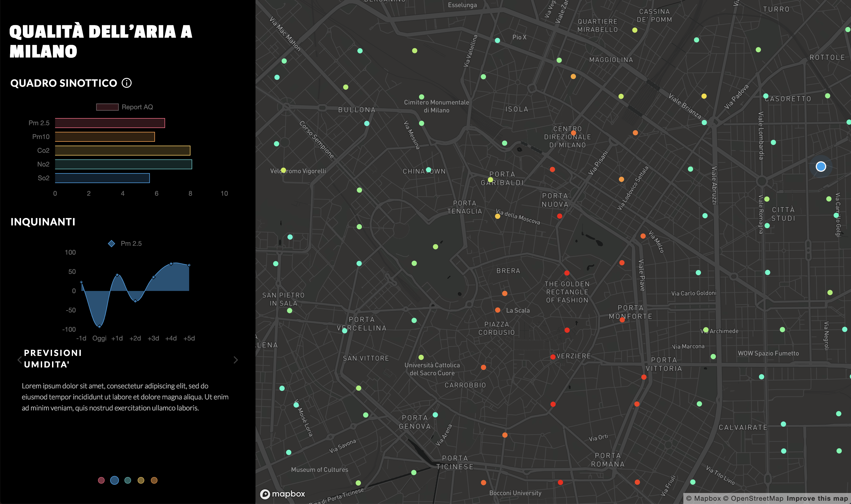This screenshot has height=504, width=851.
Task: Click the orange sensor marker beside La Scala
Action: (497, 310)
